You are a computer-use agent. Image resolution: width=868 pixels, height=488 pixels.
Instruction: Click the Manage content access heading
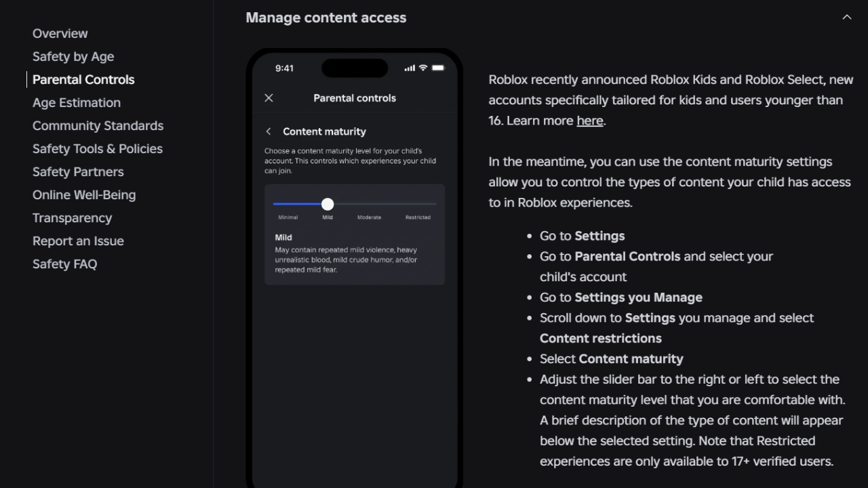coord(325,18)
